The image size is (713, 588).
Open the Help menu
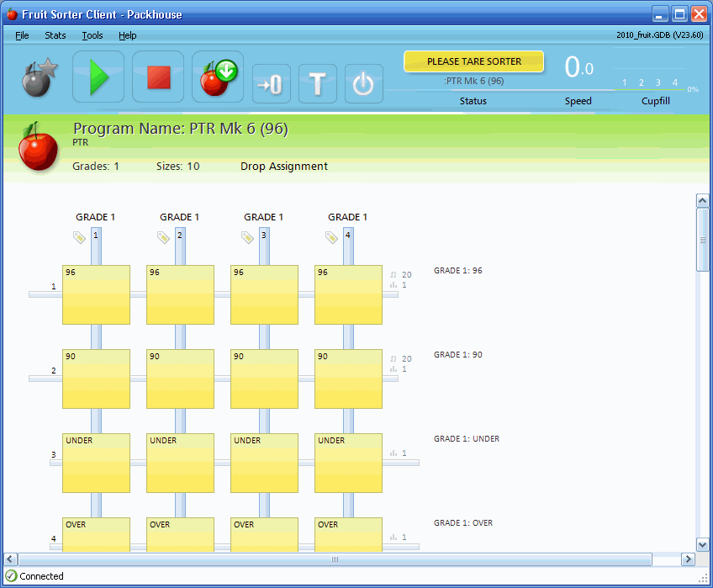point(127,35)
